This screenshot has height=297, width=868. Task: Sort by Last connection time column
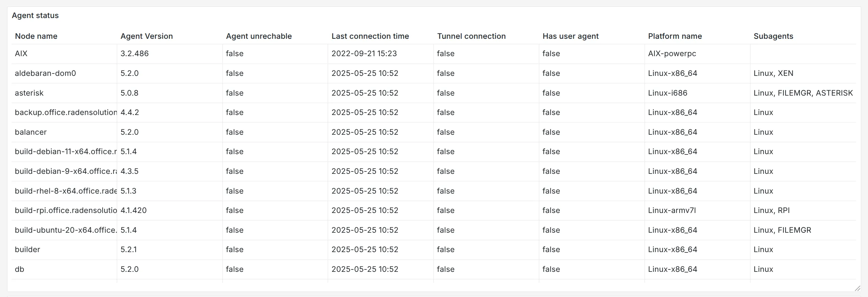point(370,36)
